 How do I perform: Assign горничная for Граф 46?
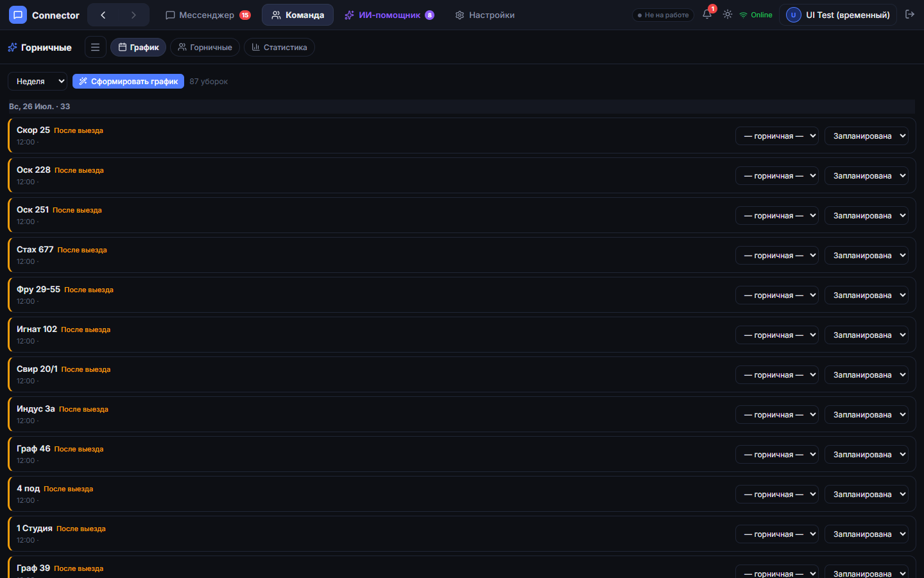[777, 454]
